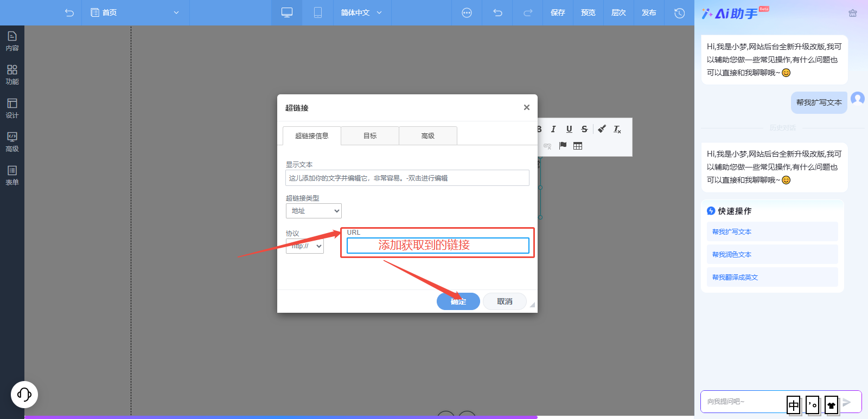The width and height of the screenshot is (868, 419).
Task: Open the 功能 functions panel
Action: coord(12,74)
